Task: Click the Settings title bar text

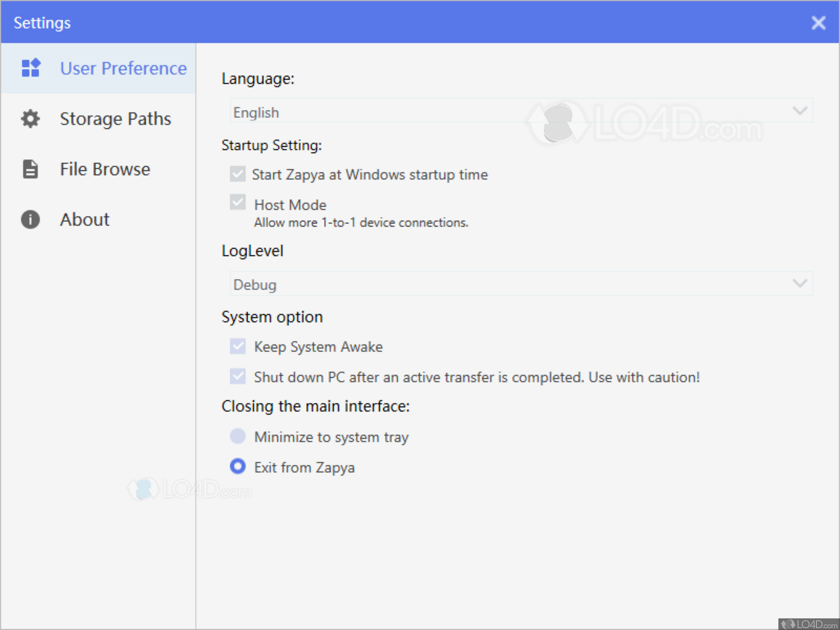Action: coord(42,23)
